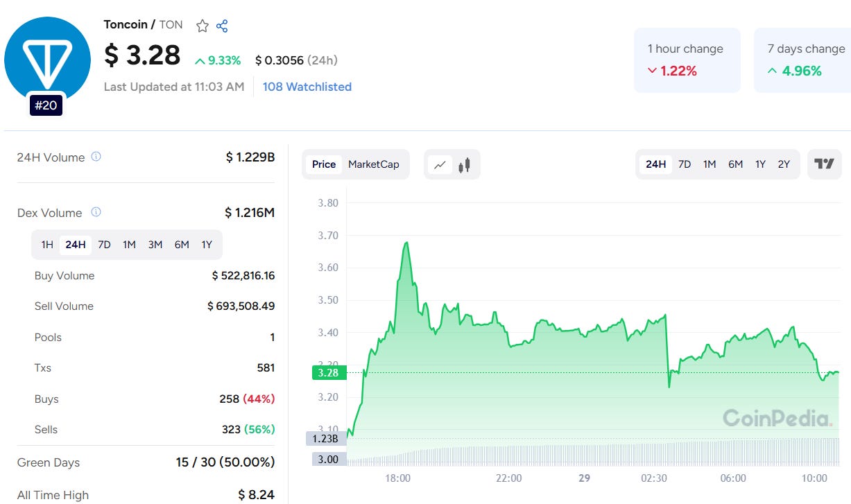Click the $ 3.28 price heading

pyautogui.click(x=142, y=55)
